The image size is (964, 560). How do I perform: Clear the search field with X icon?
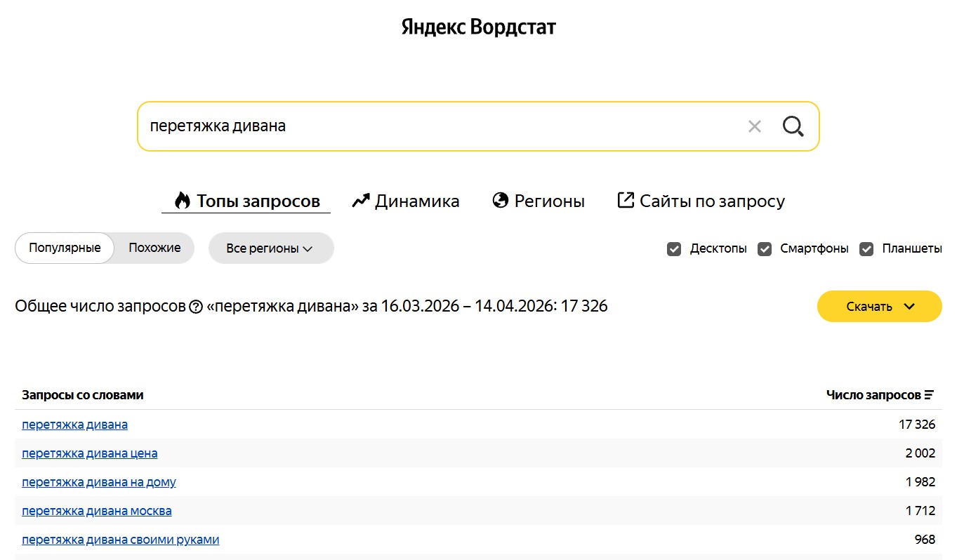[755, 126]
